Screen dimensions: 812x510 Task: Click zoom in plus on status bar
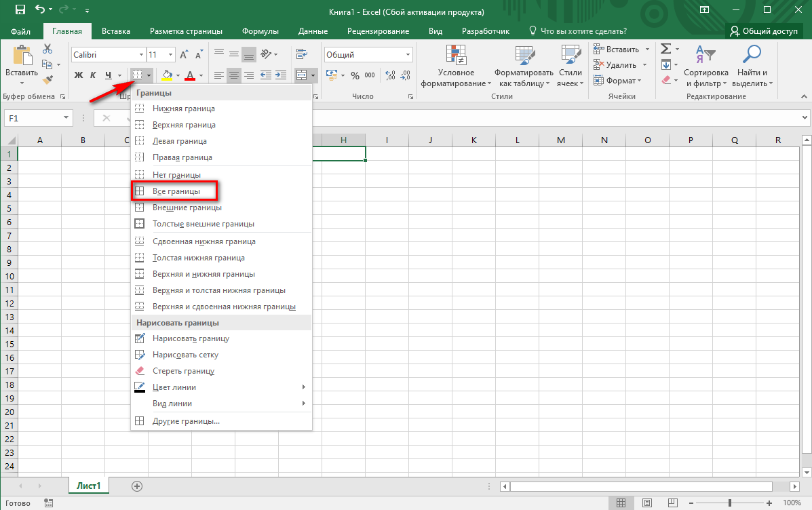[769, 503]
